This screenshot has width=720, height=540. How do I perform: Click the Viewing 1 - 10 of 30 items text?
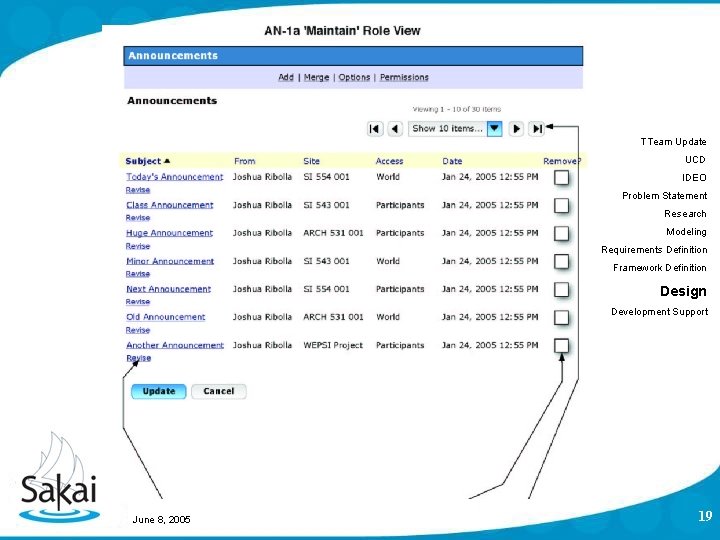(456, 109)
